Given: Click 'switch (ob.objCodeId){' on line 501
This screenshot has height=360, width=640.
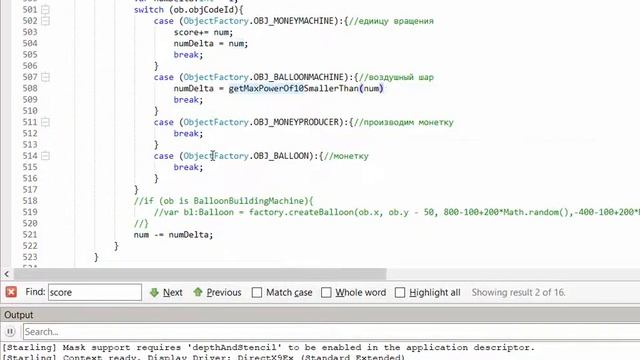Looking at the screenshot, I should click(x=188, y=9).
